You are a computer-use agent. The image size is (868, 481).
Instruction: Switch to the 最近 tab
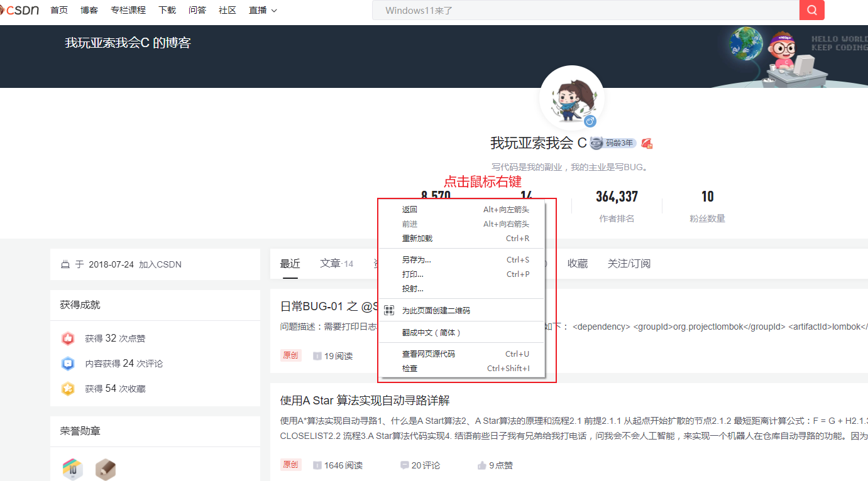click(x=290, y=264)
